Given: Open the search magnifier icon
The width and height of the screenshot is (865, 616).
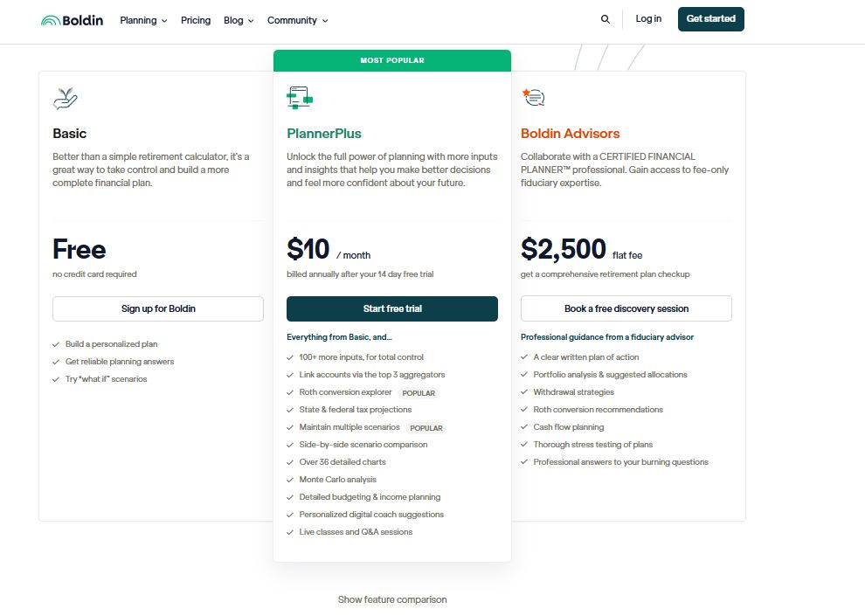Looking at the screenshot, I should pyautogui.click(x=605, y=19).
